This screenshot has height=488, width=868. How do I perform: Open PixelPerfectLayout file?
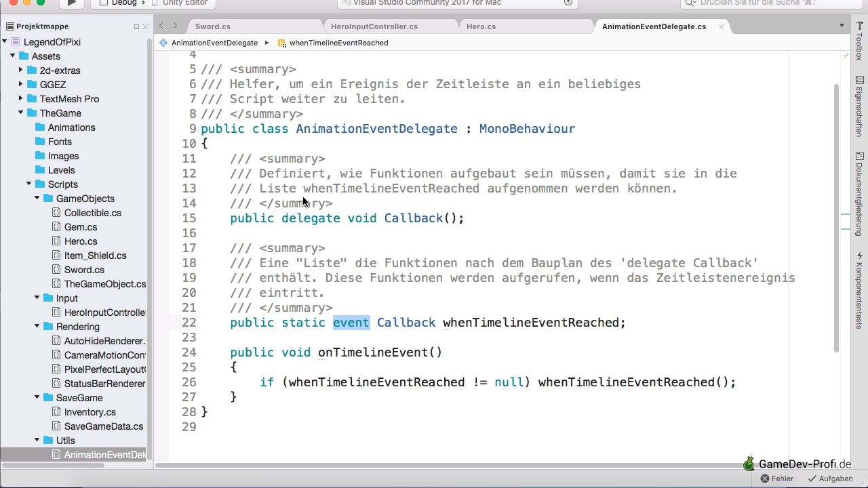(104, 369)
